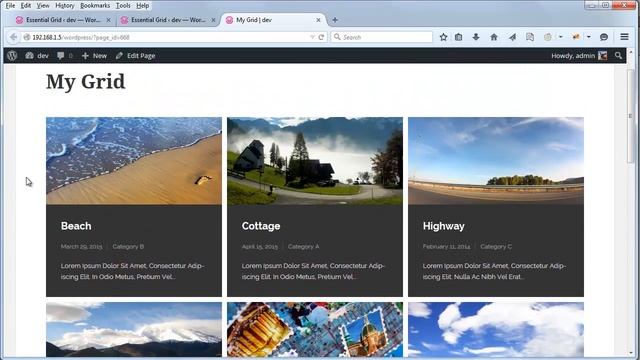
Task: Close the second Essential Grid tab
Action: [213, 20]
